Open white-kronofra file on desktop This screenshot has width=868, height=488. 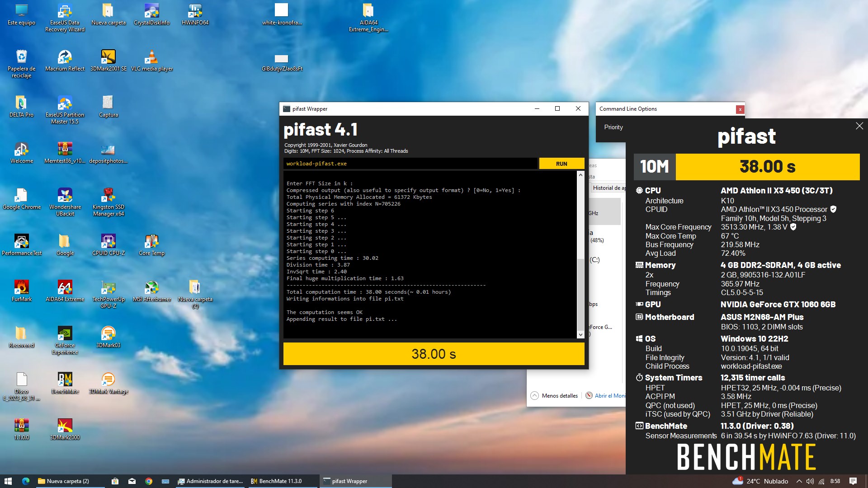click(281, 14)
